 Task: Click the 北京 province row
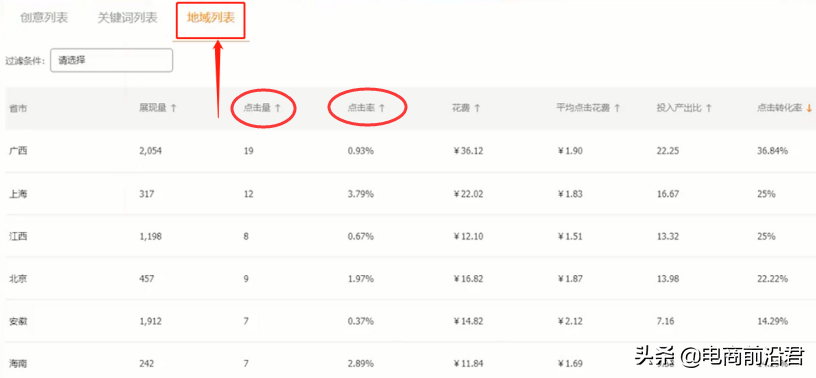click(x=408, y=279)
